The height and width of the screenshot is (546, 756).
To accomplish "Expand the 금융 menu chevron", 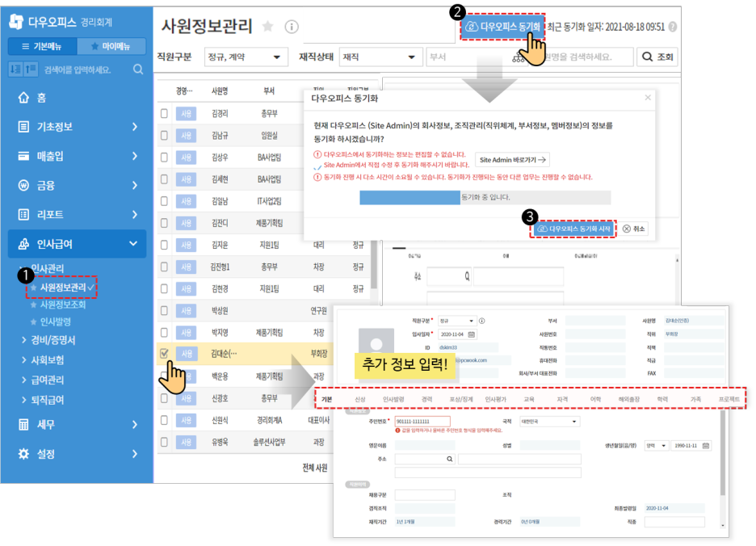I will tap(135, 185).
